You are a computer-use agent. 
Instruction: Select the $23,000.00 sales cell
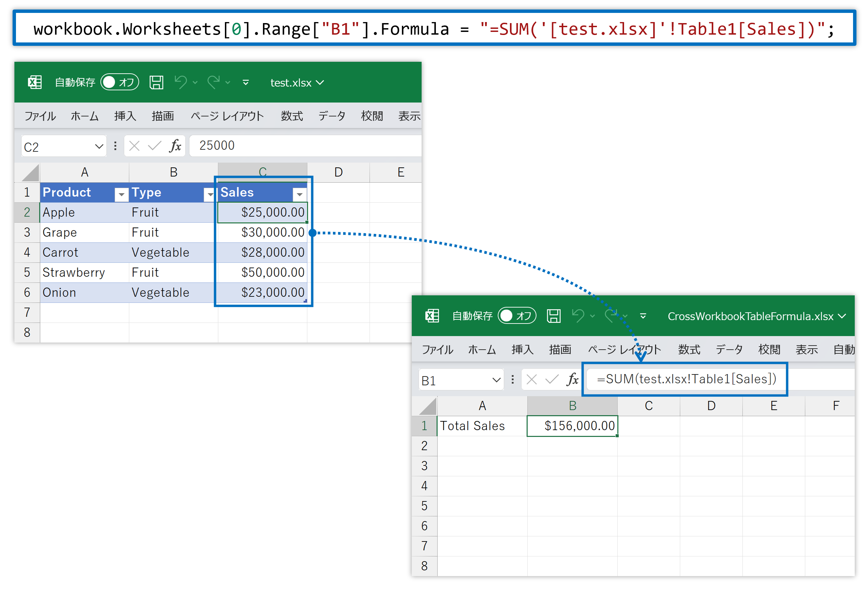pyautogui.click(x=263, y=293)
